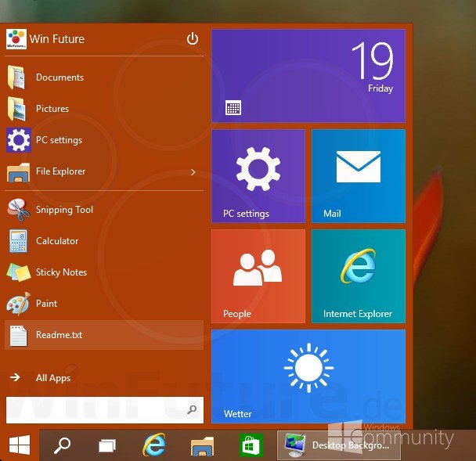This screenshot has height=461, width=476.
Task: Click the Start menu search box
Action: 105,410
